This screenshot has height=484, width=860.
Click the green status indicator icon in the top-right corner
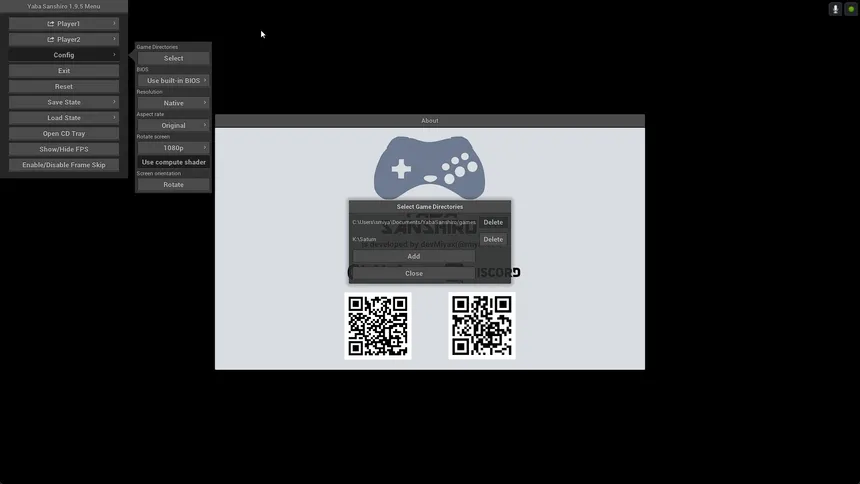coord(851,9)
